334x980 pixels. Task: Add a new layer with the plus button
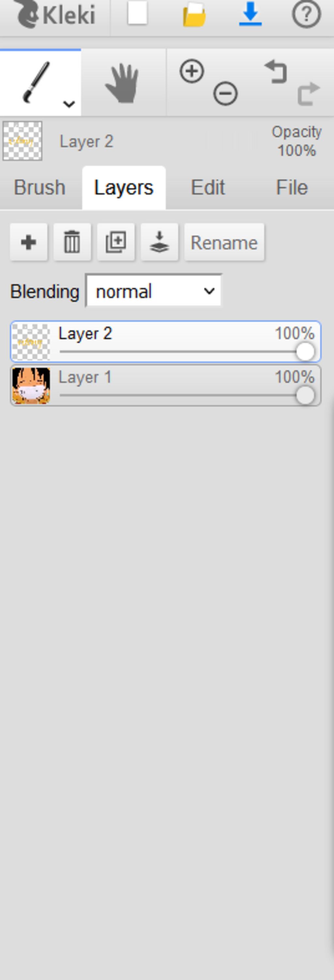[x=29, y=242]
